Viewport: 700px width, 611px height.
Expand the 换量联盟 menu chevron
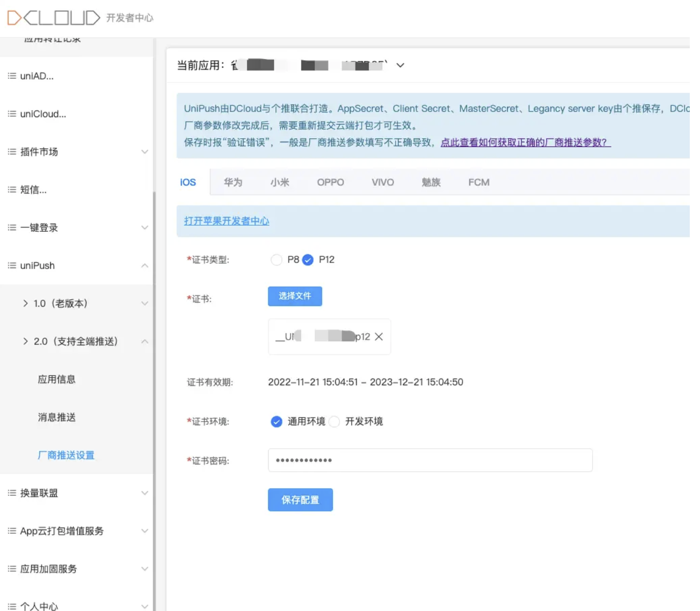click(145, 493)
